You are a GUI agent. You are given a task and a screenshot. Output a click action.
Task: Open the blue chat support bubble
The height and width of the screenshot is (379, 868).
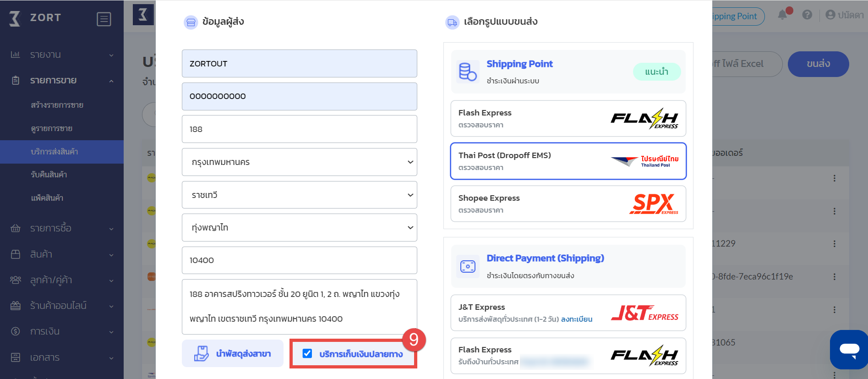pos(849,350)
